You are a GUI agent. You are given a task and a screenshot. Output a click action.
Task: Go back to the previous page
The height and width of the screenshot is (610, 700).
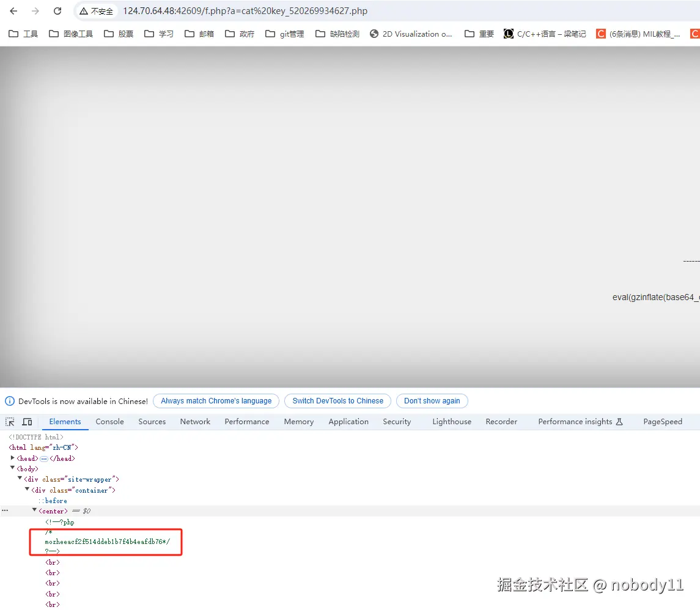(x=14, y=11)
